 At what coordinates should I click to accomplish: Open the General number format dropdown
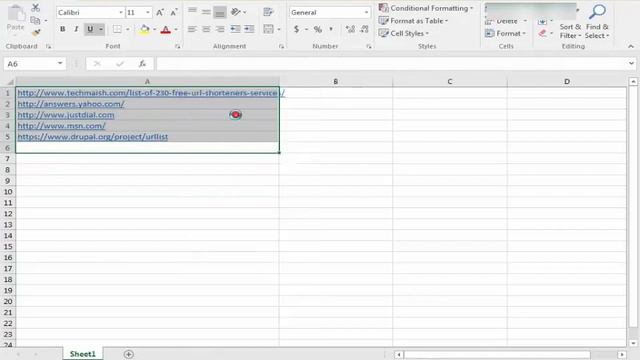tap(366, 13)
